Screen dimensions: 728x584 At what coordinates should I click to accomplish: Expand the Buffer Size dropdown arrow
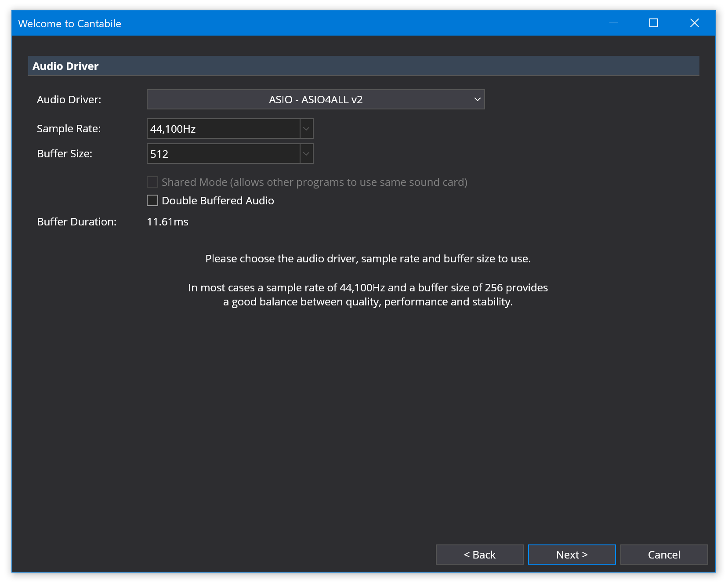click(x=307, y=154)
